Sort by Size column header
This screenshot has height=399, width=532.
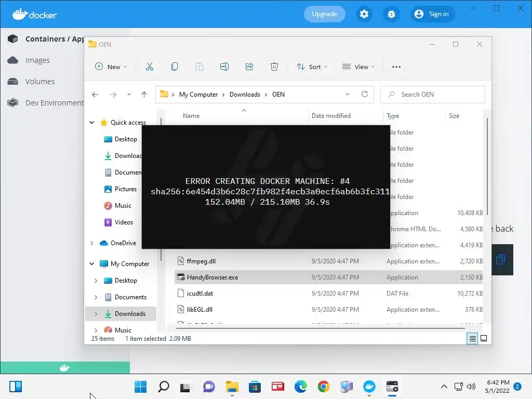point(454,116)
